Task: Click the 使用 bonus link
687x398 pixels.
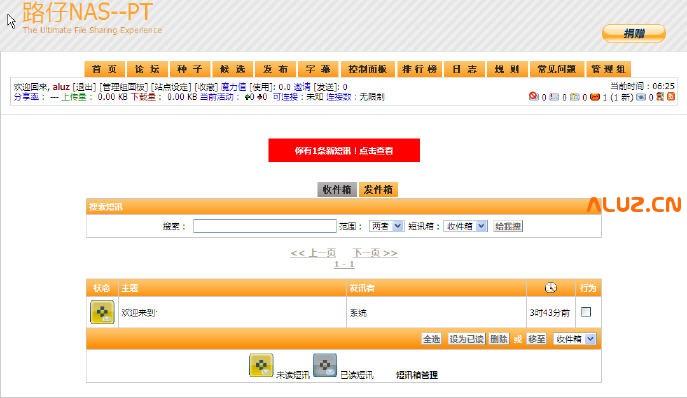Action: click(x=261, y=87)
